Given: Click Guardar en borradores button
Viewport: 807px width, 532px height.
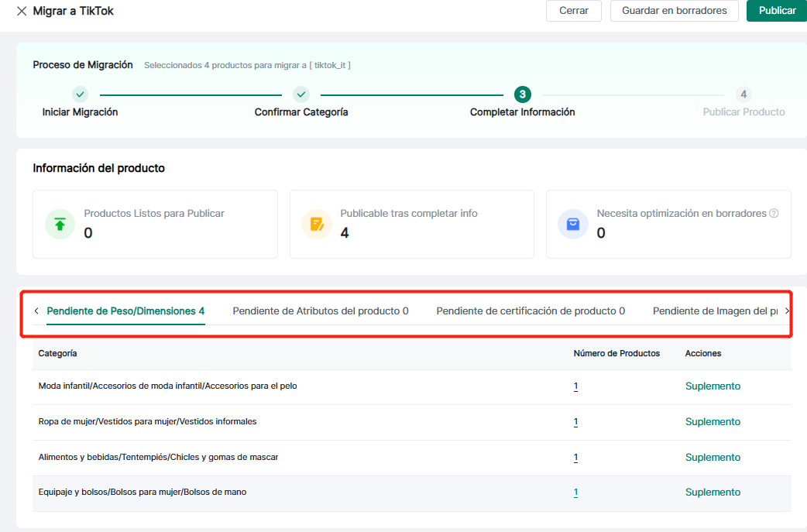Looking at the screenshot, I should [674, 11].
